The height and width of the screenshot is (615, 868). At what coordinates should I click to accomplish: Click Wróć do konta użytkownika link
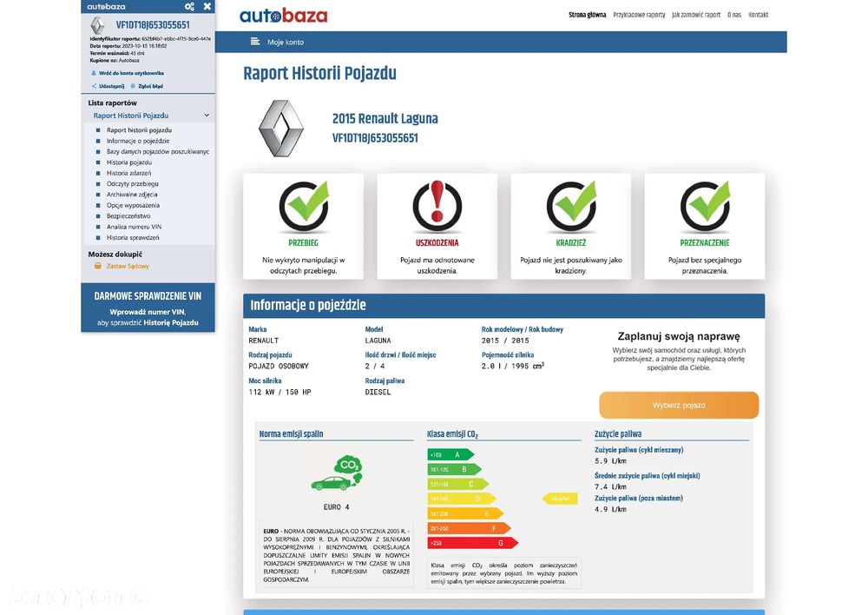[x=131, y=73]
